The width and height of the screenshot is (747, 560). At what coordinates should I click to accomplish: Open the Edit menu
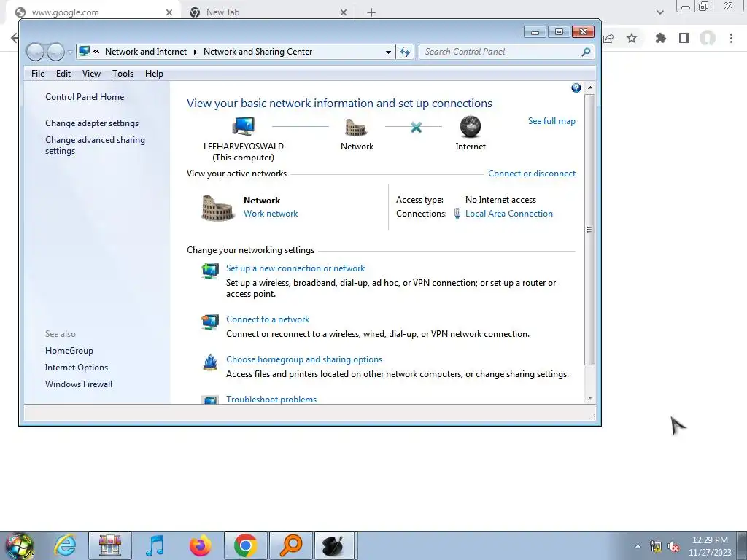(63, 74)
